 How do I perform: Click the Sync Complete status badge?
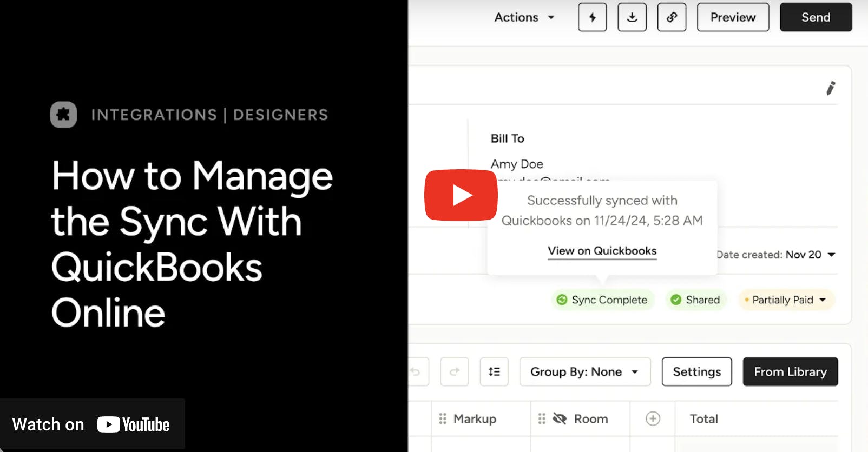[x=602, y=300]
